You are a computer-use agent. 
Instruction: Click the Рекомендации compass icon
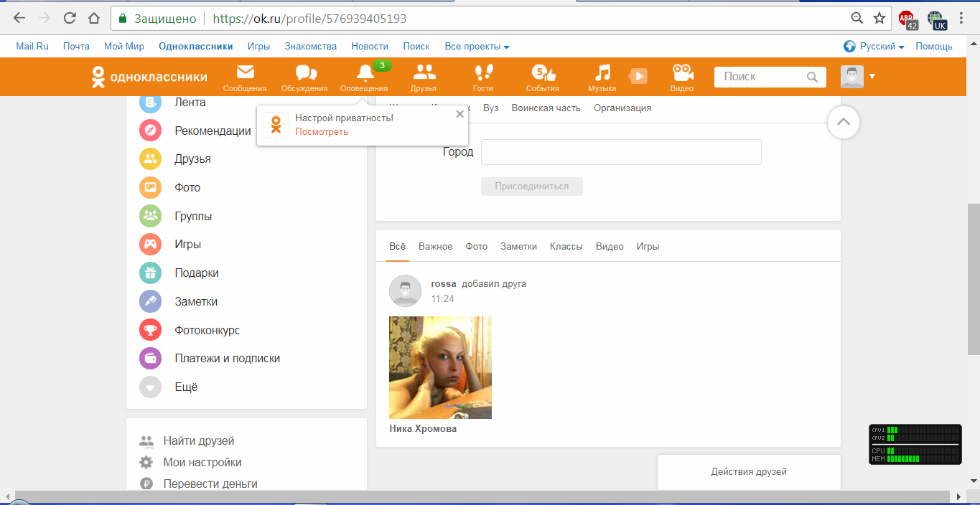click(x=150, y=131)
